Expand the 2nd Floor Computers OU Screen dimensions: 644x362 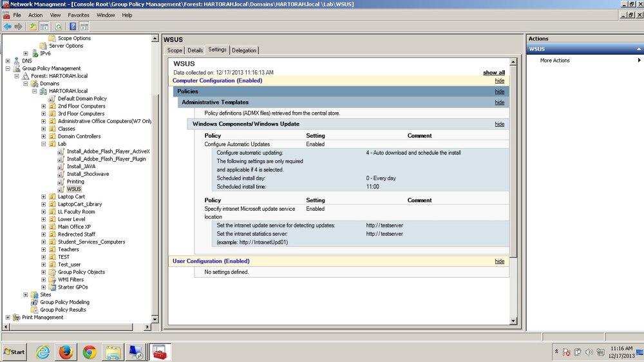click(x=44, y=106)
